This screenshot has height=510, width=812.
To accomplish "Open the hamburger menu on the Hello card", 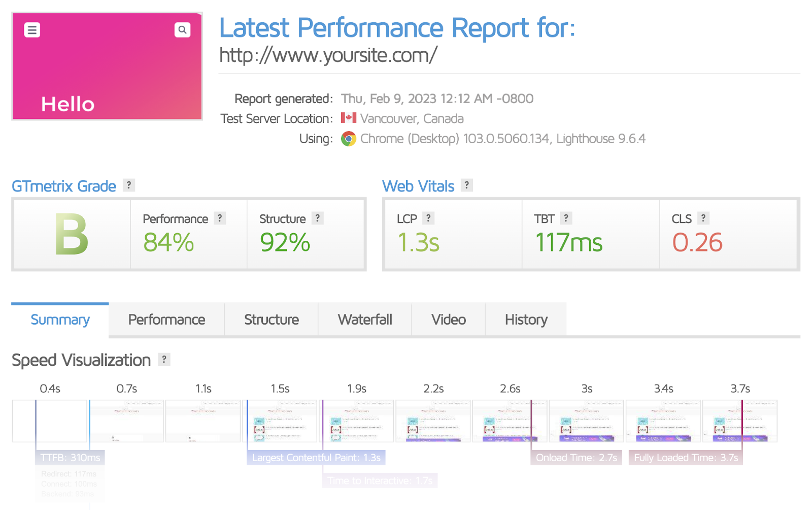I will pyautogui.click(x=32, y=30).
